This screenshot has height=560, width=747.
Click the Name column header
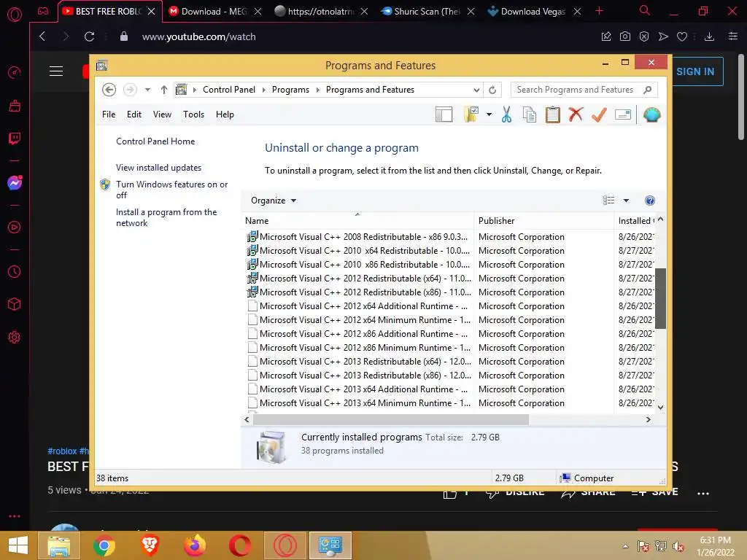[357, 221]
